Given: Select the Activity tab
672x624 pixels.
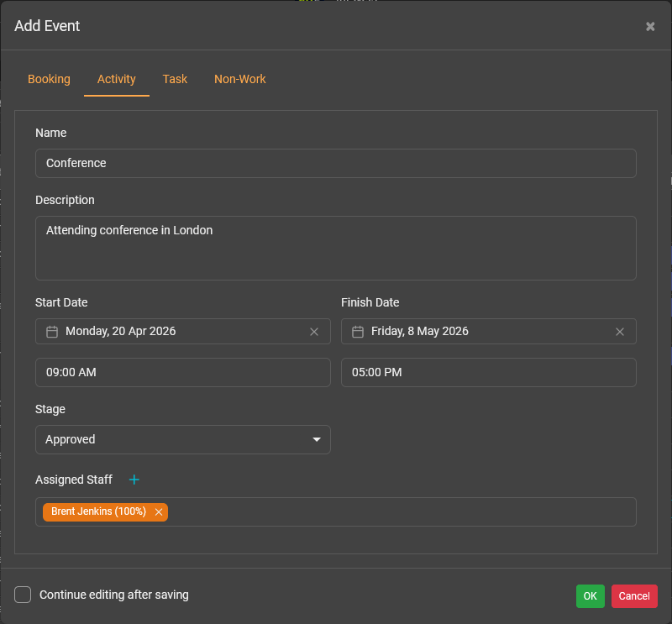Looking at the screenshot, I should tap(117, 79).
